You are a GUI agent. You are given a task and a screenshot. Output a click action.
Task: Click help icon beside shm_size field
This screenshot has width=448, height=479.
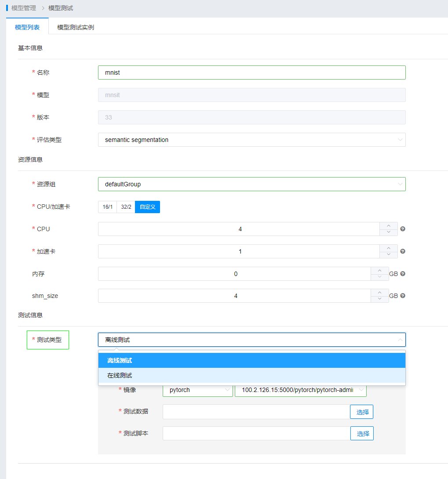pyautogui.click(x=403, y=296)
